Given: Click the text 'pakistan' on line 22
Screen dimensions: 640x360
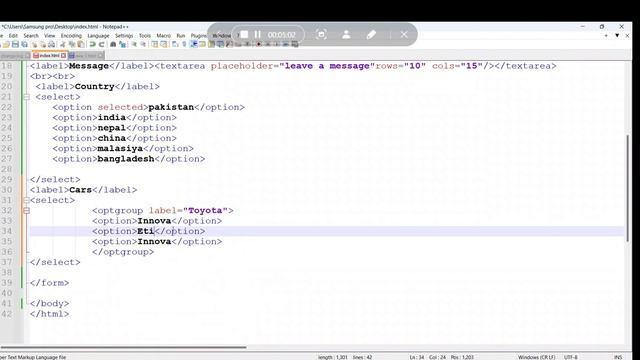Looking at the screenshot, I should [171, 107].
